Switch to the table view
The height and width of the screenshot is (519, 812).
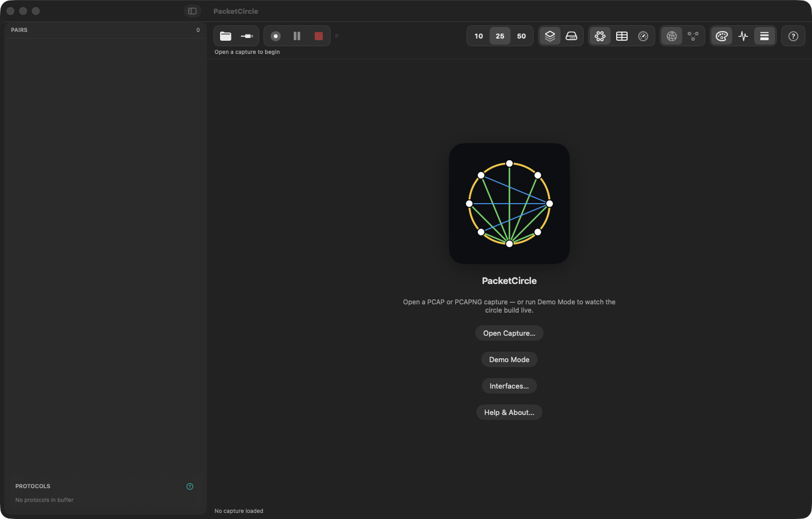tap(622, 36)
